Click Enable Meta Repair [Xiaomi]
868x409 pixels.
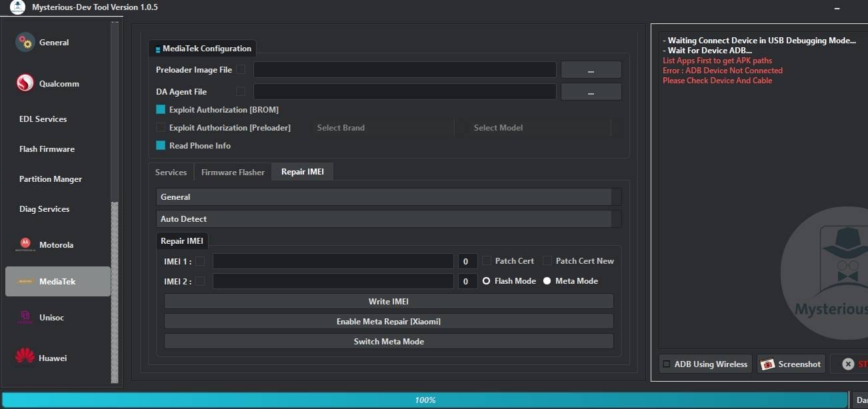click(x=389, y=321)
